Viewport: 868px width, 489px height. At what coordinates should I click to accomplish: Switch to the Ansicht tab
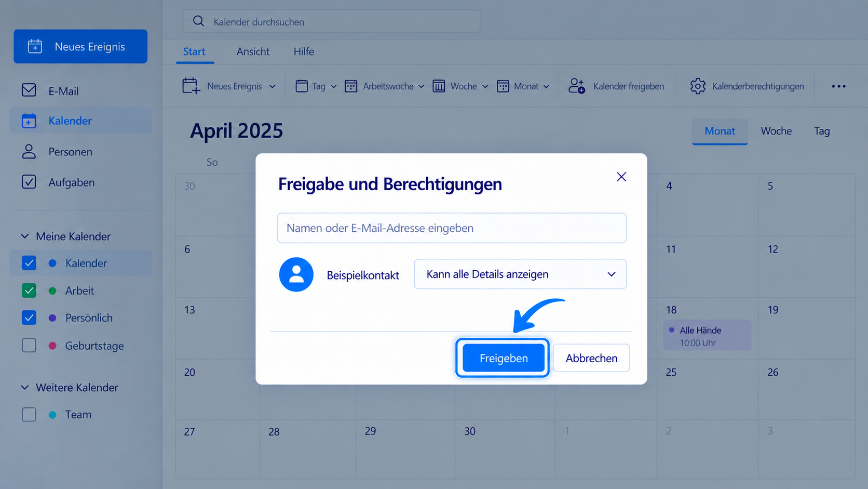pyautogui.click(x=253, y=51)
